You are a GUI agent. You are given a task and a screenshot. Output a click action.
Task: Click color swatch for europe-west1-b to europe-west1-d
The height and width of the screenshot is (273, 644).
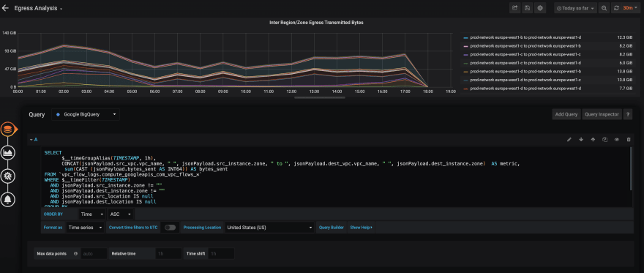click(x=465, y=37)
